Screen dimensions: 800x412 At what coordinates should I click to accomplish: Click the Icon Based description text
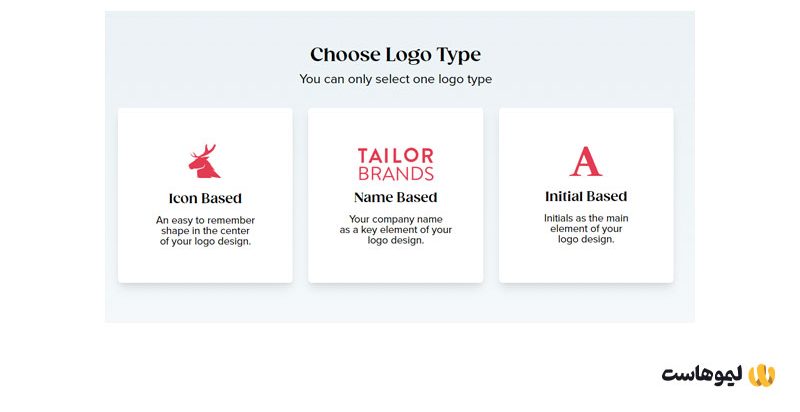click(x=205, y=230)
